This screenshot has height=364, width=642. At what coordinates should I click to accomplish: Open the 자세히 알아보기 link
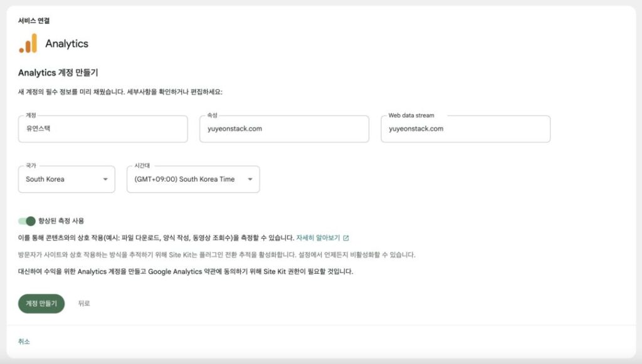click(x=318, y=237)
